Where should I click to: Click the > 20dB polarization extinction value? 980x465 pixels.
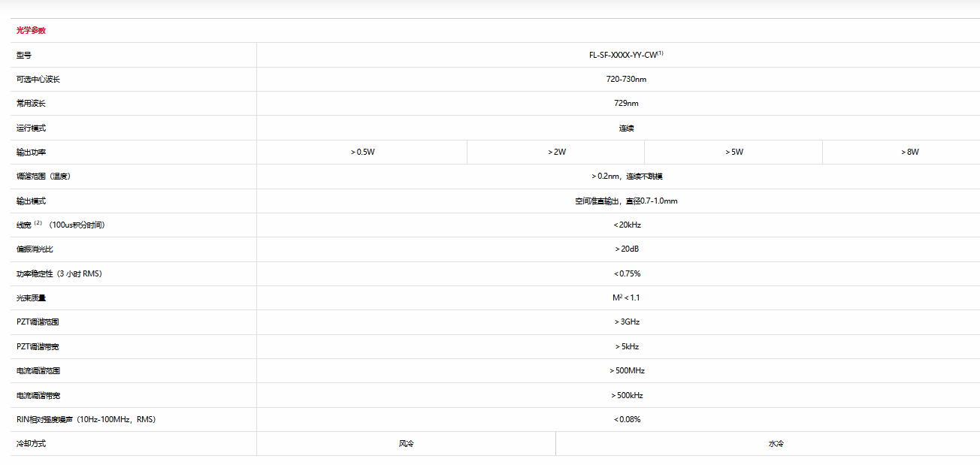627,249
